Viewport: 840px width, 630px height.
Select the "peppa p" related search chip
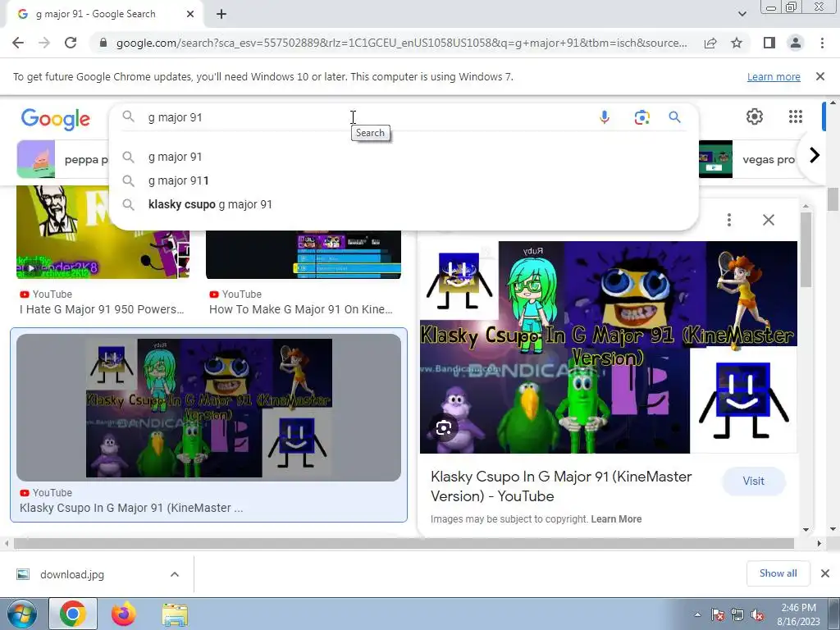[x=62, y=159]
